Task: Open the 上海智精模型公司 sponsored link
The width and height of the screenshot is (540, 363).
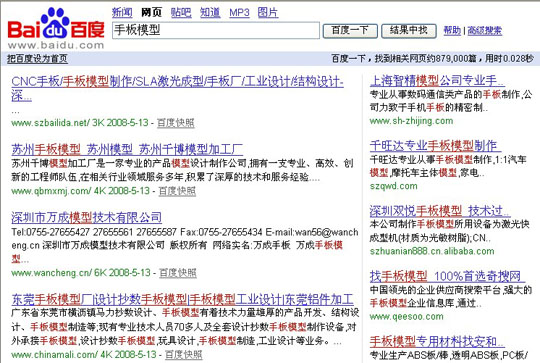Action: click(x=437, y=81)
